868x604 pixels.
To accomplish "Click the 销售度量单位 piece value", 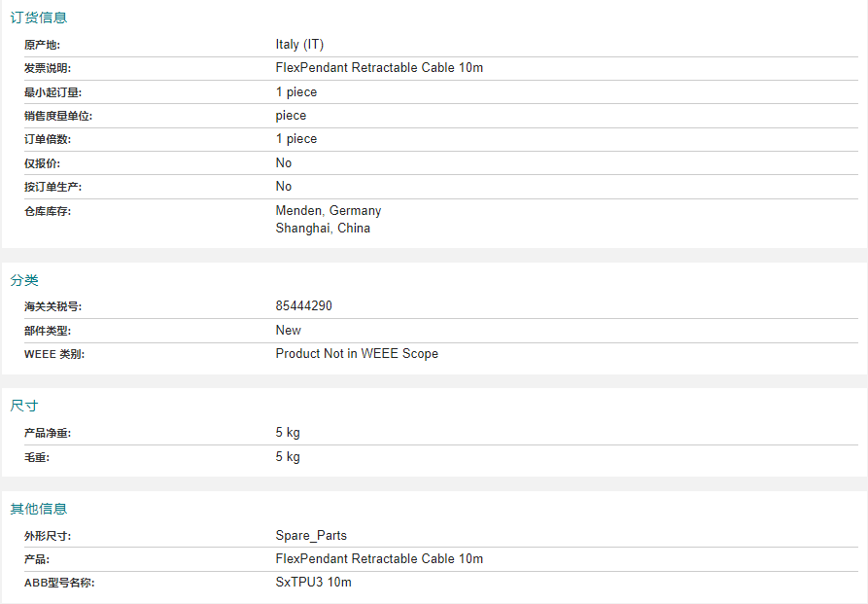I will [x=291, y=116].
